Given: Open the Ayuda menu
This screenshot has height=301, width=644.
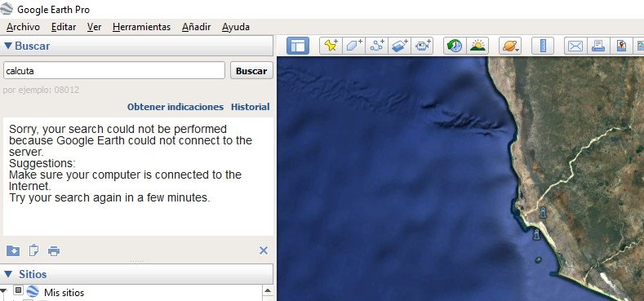Looking at the screenshot, I should pyautogui.click(x=236, y=27).
